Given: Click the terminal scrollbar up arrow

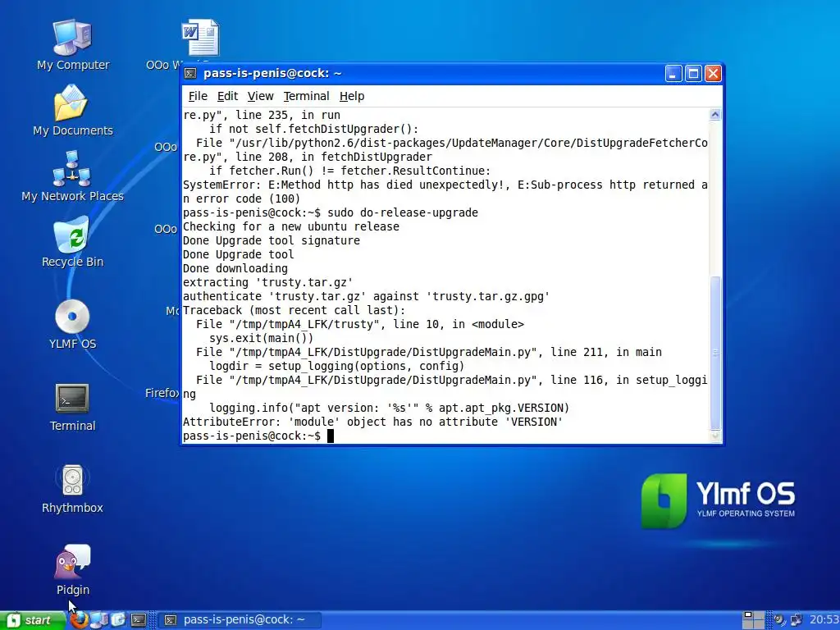Looking at the screenshot, I should 715,115.
